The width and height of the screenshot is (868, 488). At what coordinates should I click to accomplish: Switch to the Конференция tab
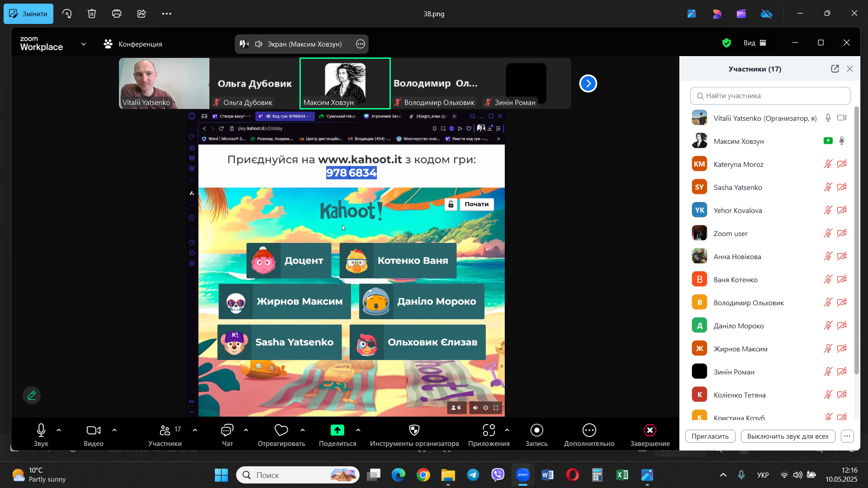pos(133,44)
